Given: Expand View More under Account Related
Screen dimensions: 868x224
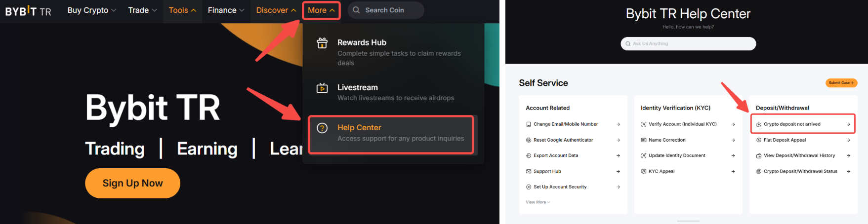Looking at the screenshot, I should coord(538,202).
